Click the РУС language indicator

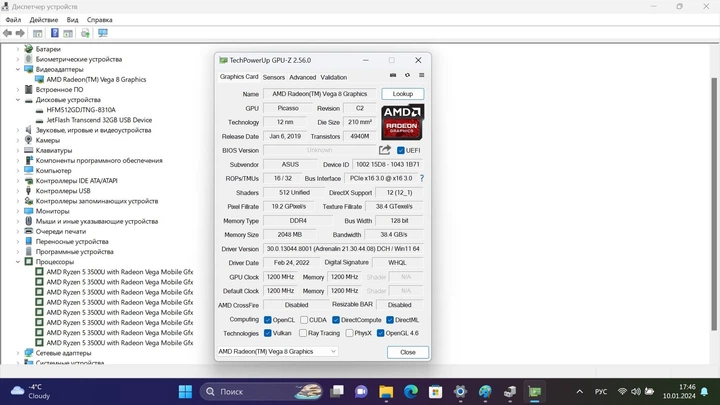pos(601,392)
